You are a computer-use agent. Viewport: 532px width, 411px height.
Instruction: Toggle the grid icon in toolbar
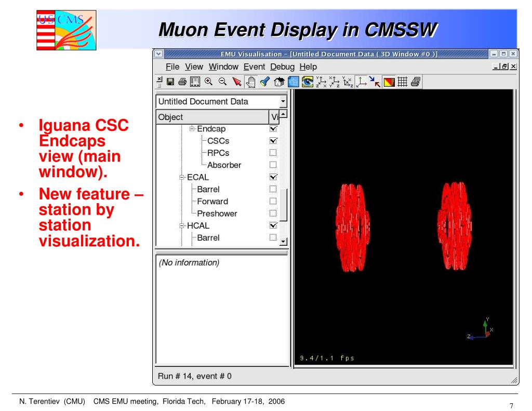tap(403, 82)
